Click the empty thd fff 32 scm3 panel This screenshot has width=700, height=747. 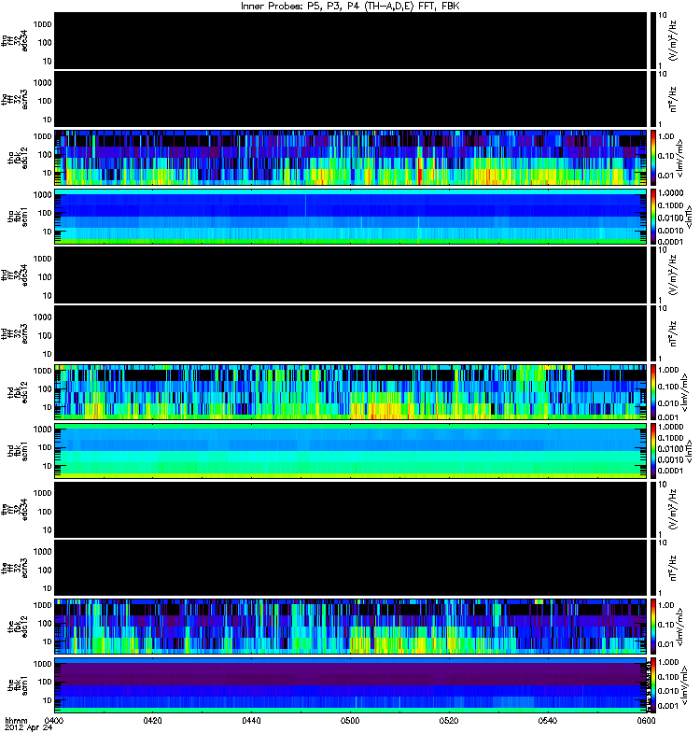[x=351, y=333]
